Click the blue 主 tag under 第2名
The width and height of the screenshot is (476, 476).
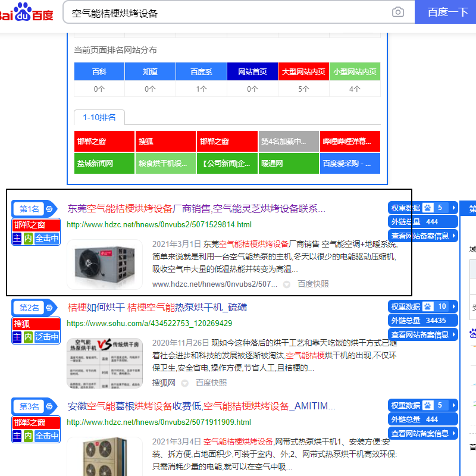pos(17,337)
